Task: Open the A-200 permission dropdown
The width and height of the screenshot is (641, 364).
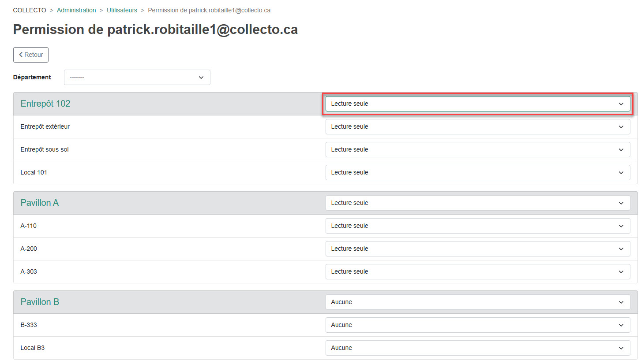Action: 477,249
